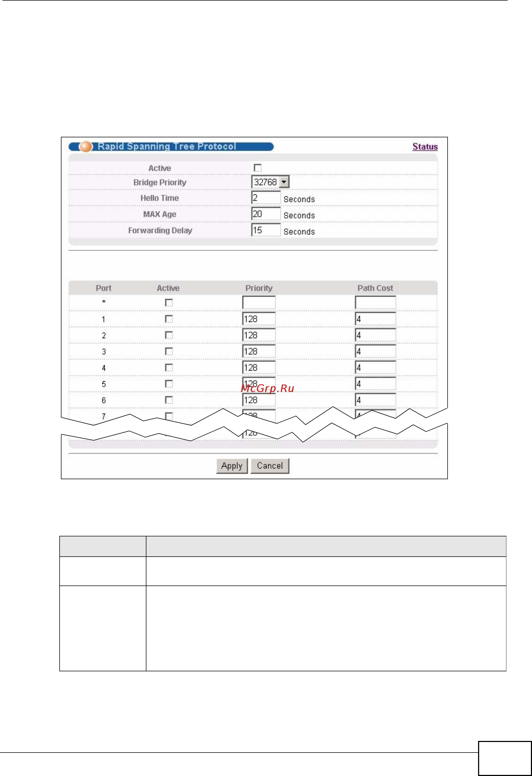Click the Path Cost field for port 3

click(375, 351)
